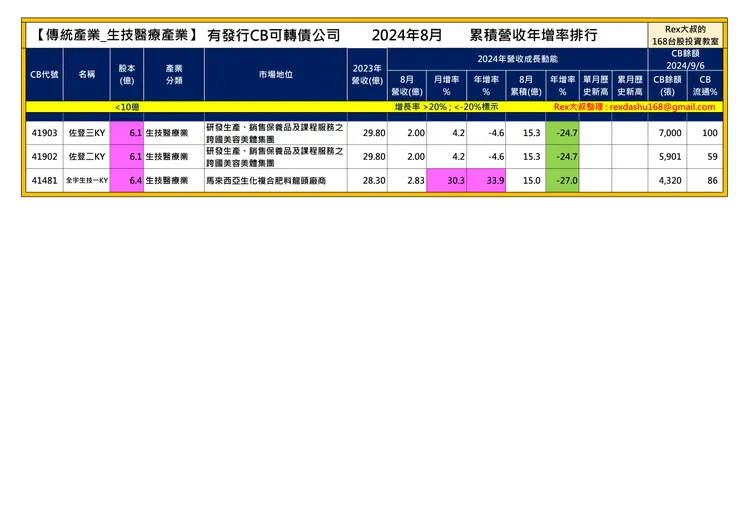Click the 6.1 capital cell in 佐登二KY row
The height and width of the screenshot is (523, 740).
tap(126, 157)
